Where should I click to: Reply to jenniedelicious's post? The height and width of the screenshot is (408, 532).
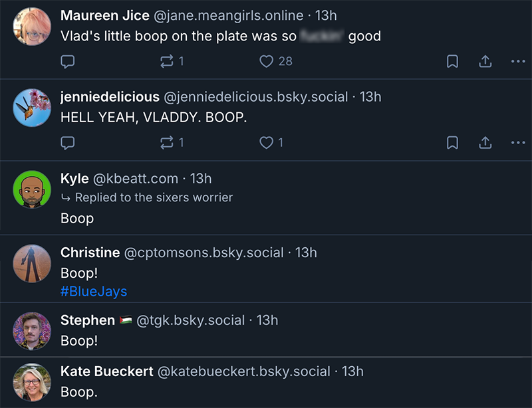tap(67, 143)
